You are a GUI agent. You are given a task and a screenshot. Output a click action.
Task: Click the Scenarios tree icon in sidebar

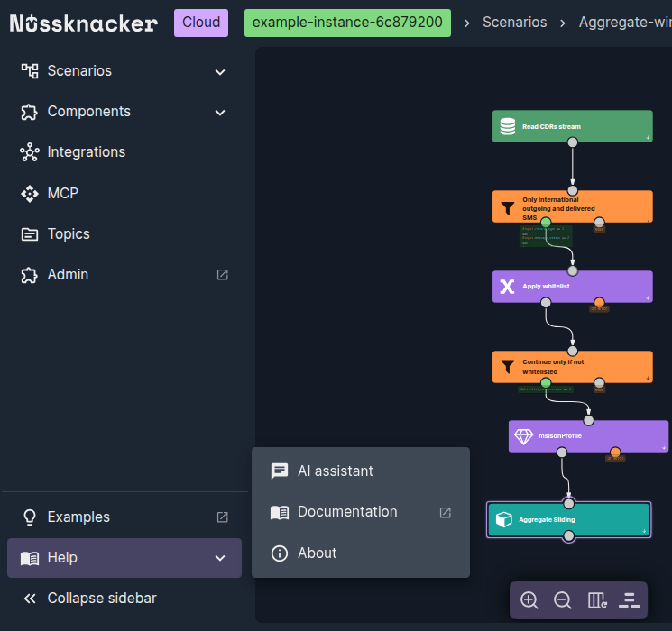coord(30,70)
